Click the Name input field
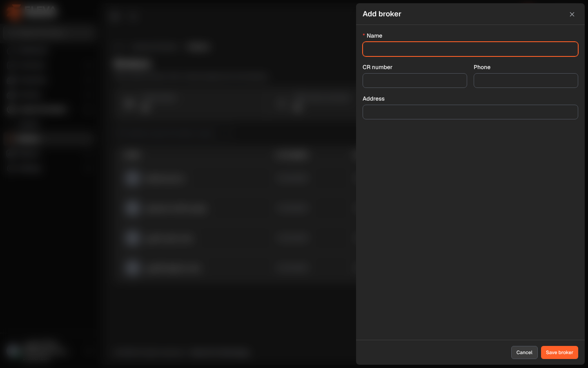Image resolution: width=588 pixels, height=368 pixels. (470, 49)
